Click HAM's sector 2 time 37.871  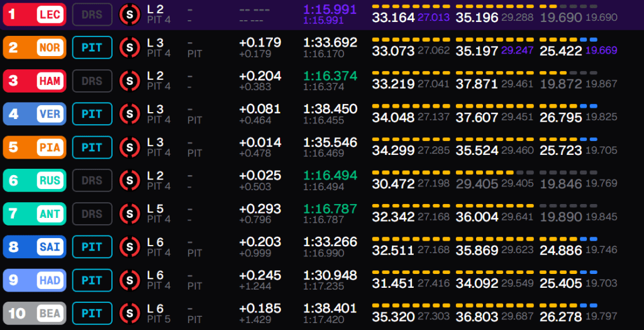477,84
